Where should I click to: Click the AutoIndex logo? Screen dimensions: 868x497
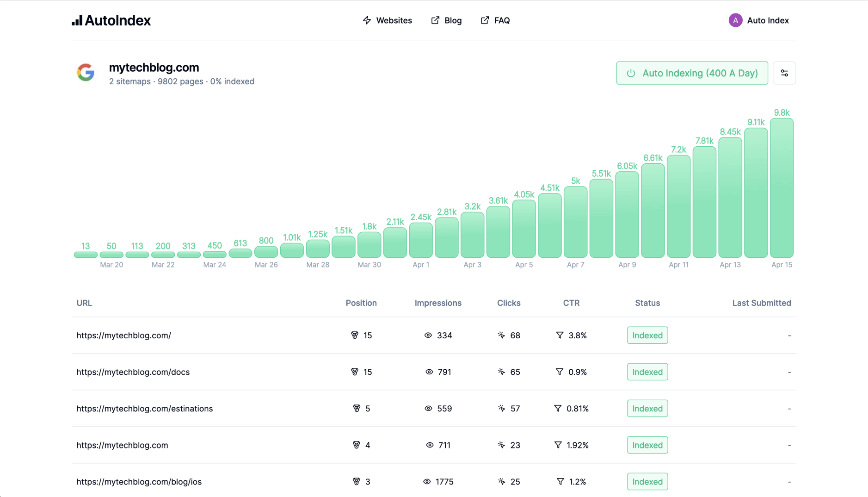(111, 20)
